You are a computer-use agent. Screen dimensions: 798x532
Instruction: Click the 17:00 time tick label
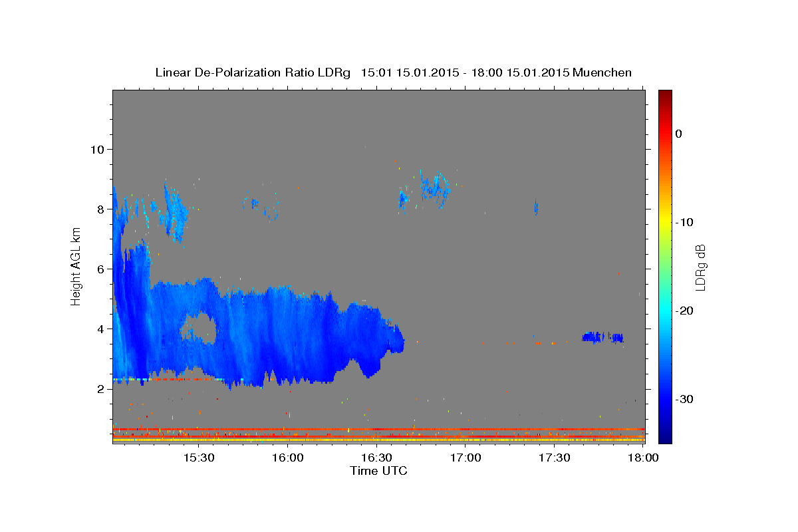coord(466,458)
